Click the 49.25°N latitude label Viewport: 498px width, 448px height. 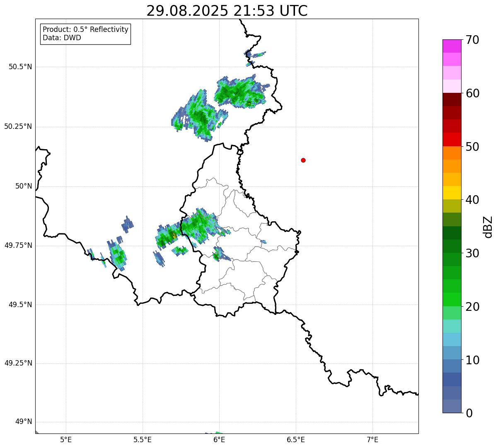point(18,363)
